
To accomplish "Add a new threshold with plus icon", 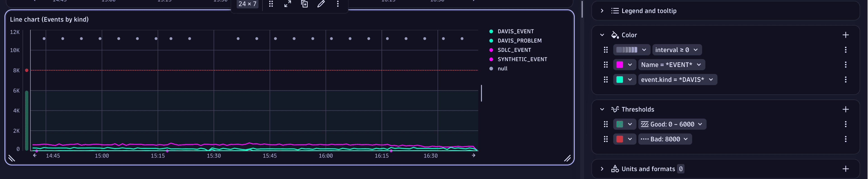I will [845, 109].
